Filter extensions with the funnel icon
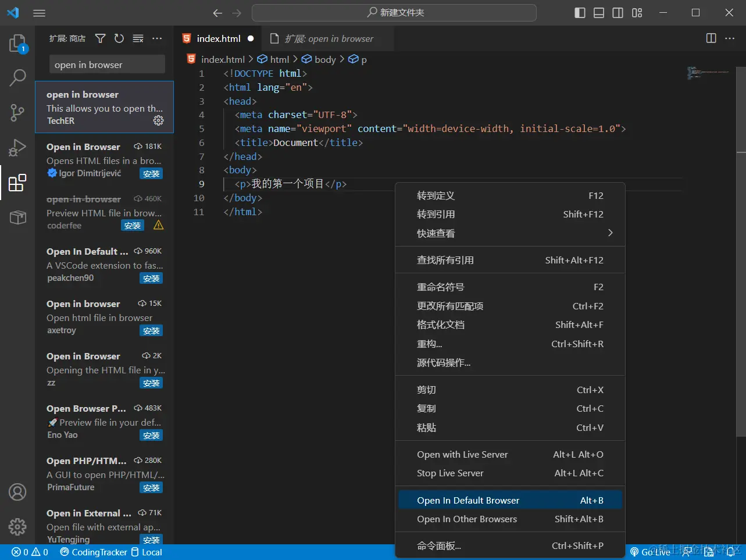Viewport: 746px width, 560px height. [101, 38]
